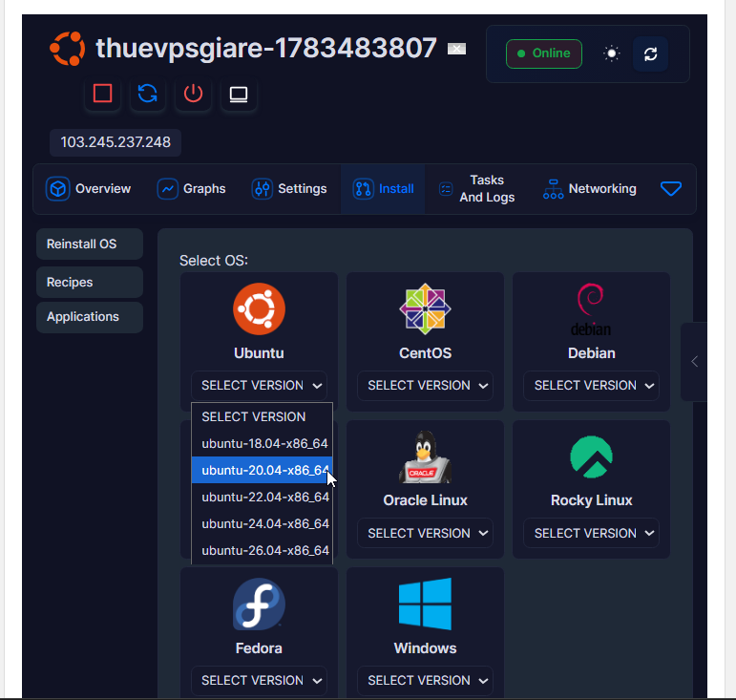Click the IP address 103.245.237.248
Image resolution: width=736 pixels, height=700 pixels.
pos(116,142)
